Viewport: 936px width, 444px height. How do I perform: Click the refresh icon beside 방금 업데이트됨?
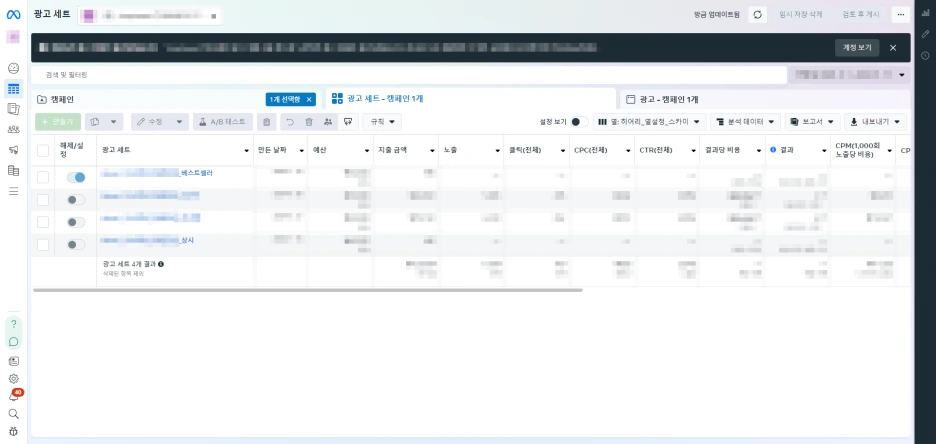point(758,15)
